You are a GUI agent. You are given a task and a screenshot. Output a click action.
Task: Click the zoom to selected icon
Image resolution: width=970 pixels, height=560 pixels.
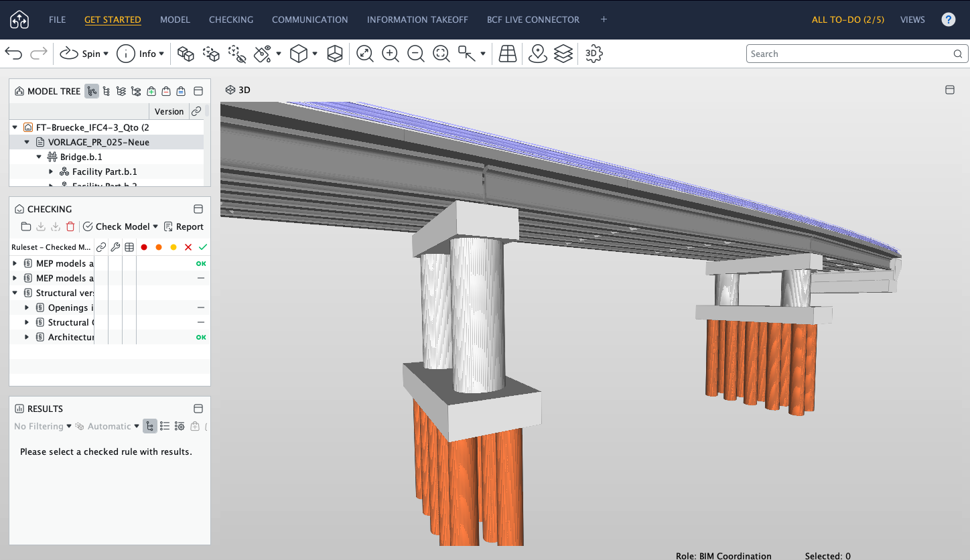441,54
